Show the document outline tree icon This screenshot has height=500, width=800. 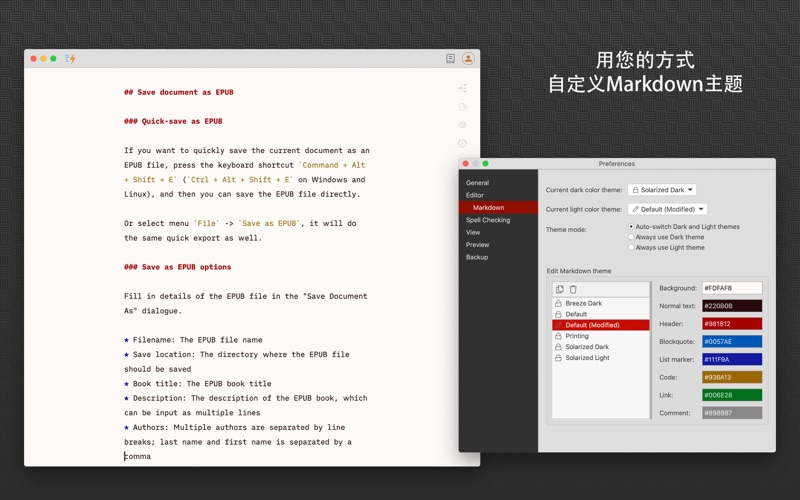point(462,88)
